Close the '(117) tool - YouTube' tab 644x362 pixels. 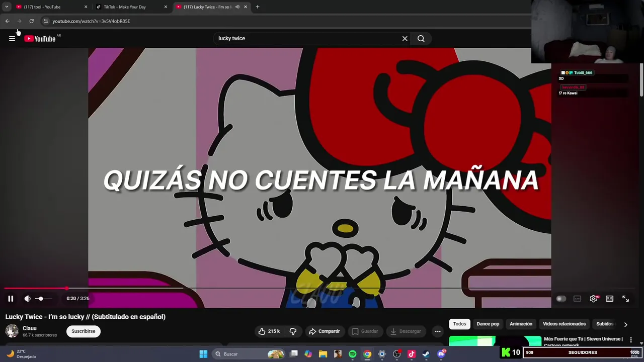tap(86, 7)
